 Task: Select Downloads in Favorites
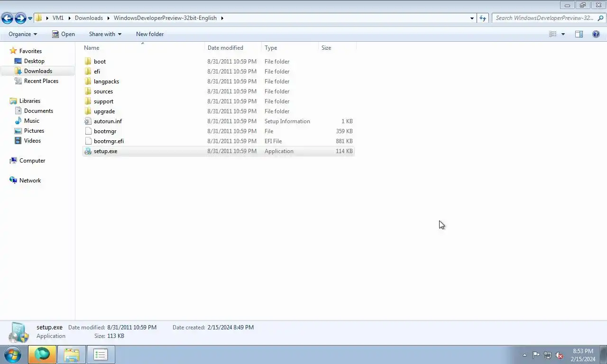point(38,71)
